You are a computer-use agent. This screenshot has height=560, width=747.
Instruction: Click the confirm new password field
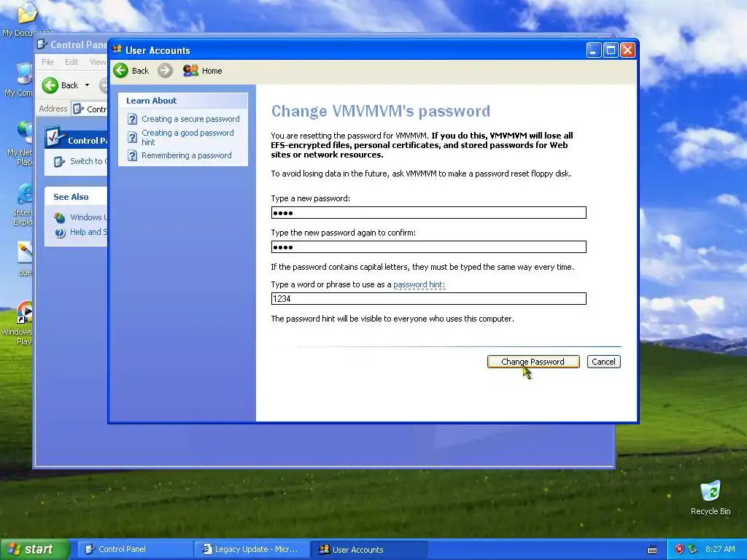tap(428, 246)
